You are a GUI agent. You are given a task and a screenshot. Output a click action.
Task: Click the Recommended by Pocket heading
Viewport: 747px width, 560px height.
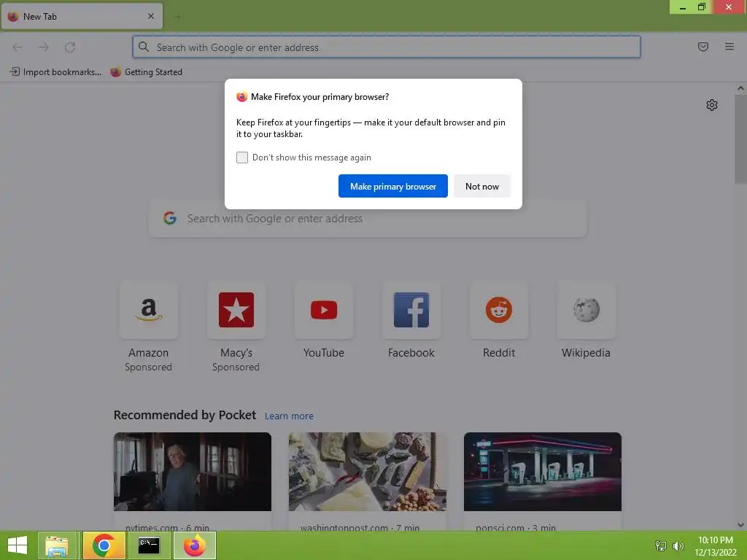[x=185, y=415]
